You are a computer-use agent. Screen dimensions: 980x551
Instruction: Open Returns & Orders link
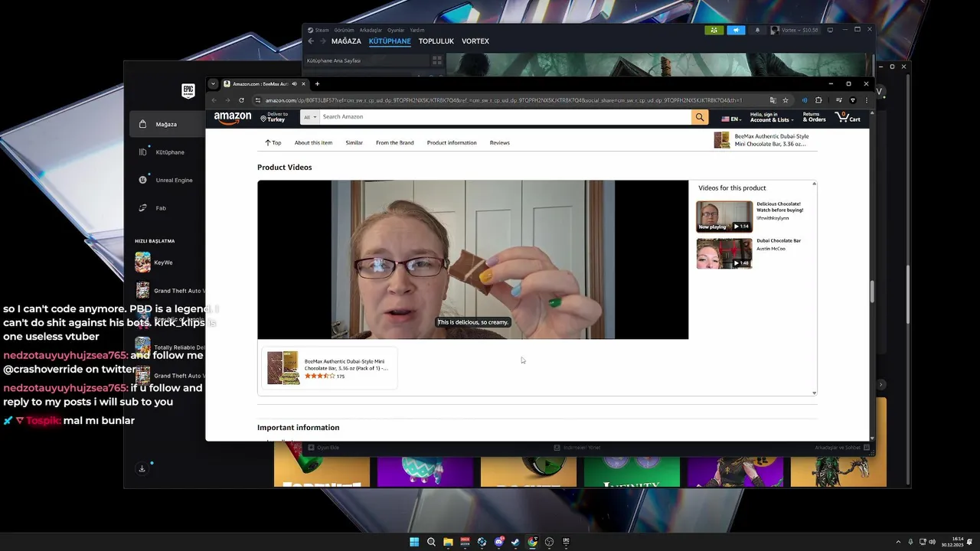[814, 117]
